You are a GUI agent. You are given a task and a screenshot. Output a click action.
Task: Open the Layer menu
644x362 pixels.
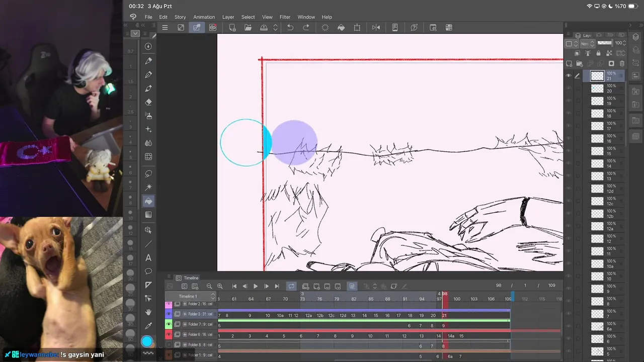pos(228,17)
